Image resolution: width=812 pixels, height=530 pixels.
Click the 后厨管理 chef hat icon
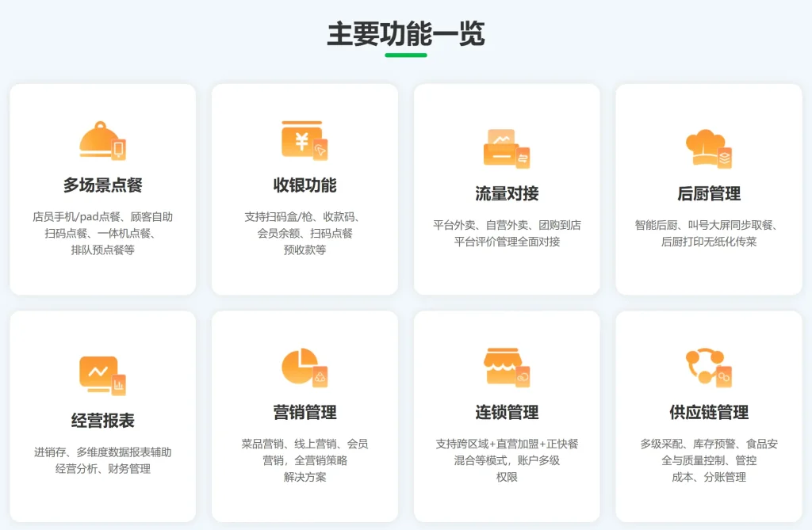pyautogui.click(x=708, y=148)
